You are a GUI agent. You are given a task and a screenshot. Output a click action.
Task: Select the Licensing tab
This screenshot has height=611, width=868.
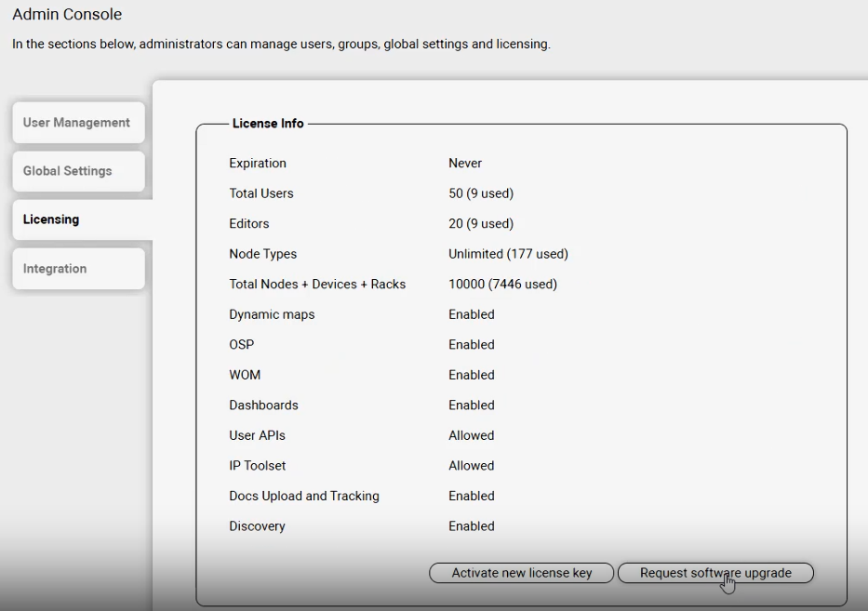77,219
